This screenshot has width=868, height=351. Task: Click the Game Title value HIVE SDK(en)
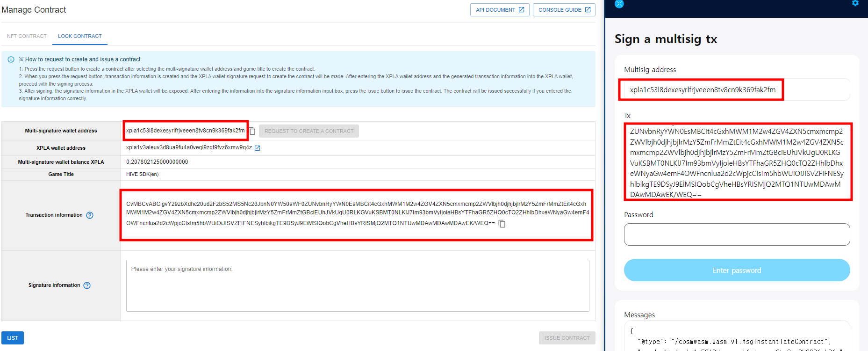143,174
